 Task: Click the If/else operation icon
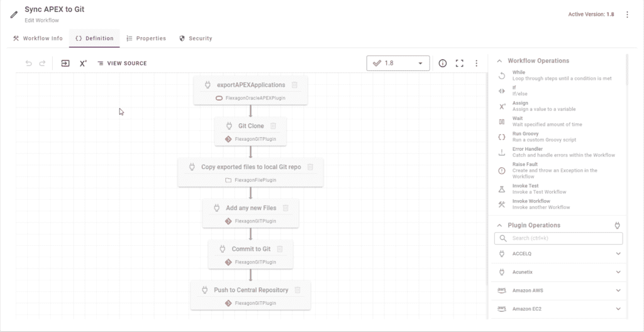click(x=501, y=91)
